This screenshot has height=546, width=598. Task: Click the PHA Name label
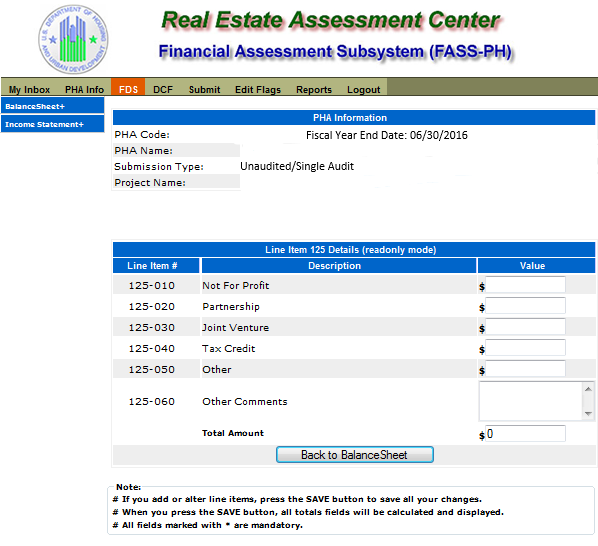[143, 151]
